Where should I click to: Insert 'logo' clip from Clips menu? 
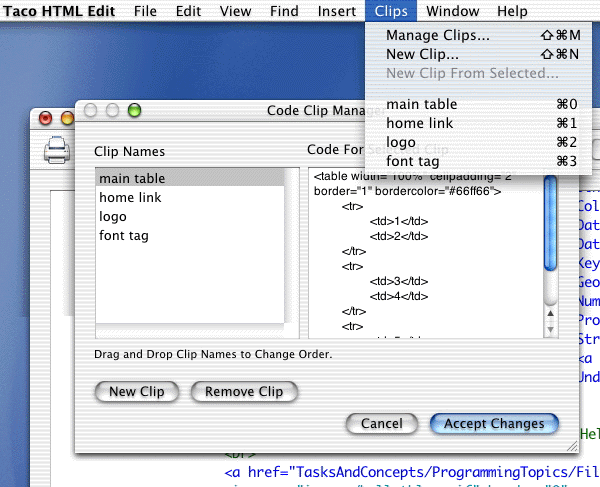click(478, 142)
